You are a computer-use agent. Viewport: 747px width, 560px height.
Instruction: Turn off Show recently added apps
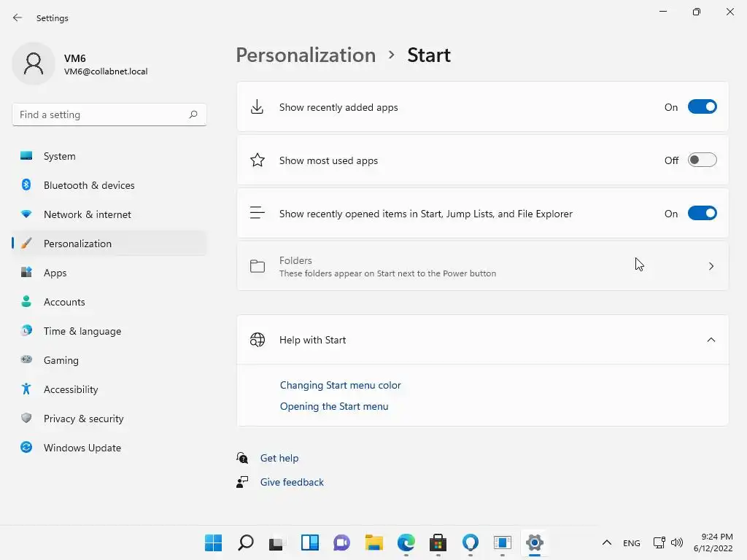pos(702,107)
